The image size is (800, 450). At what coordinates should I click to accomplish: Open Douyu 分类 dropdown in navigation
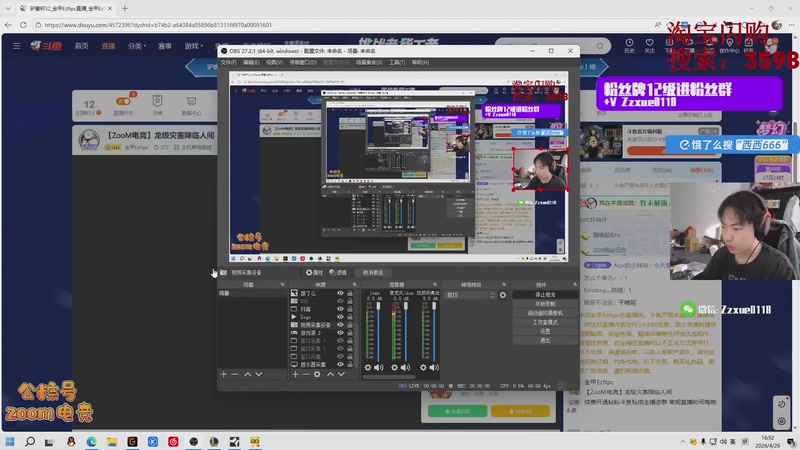137,46
